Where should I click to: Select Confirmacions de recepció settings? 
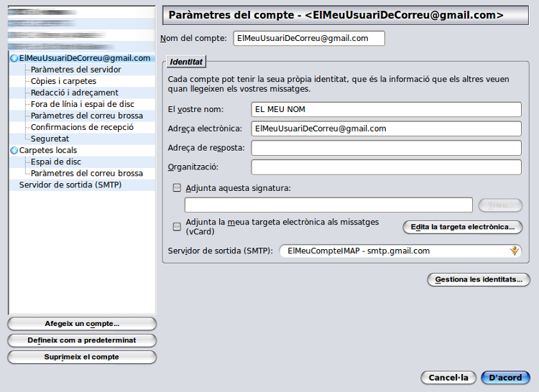(x=82, y=127)
